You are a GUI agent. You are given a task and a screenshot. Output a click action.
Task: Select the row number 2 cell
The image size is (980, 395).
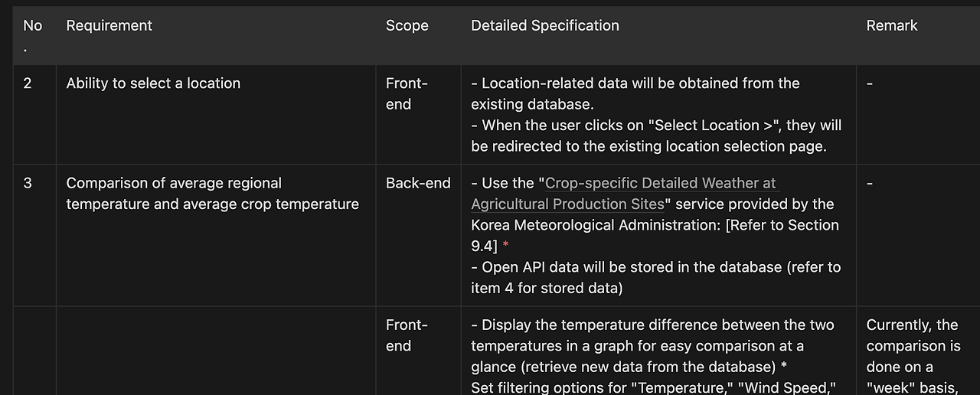pyautogui.click(x=28, y=83)
